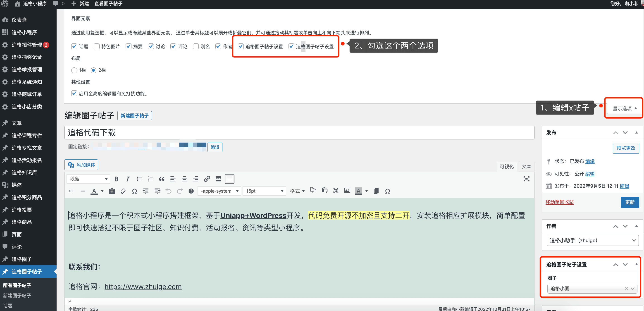Viewport: 644px width, 311px height.
Task: Toggle the 作者 checkbox
Action: pos(218,46)
